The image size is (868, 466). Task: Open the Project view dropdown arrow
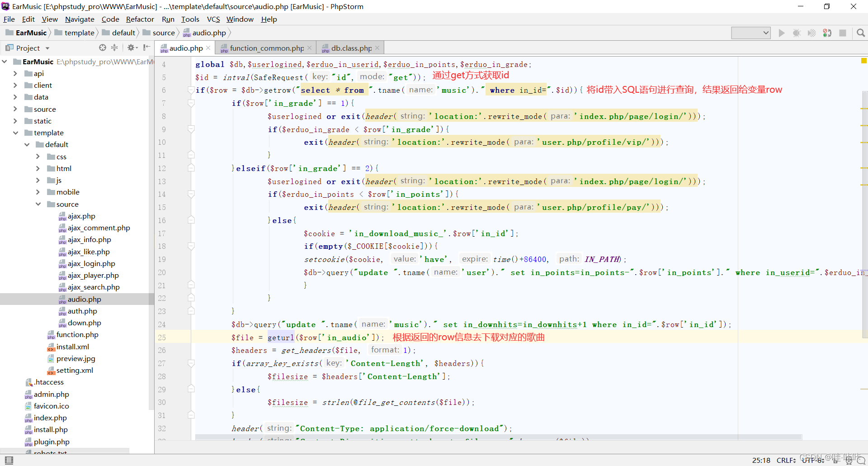click(47, 48)
